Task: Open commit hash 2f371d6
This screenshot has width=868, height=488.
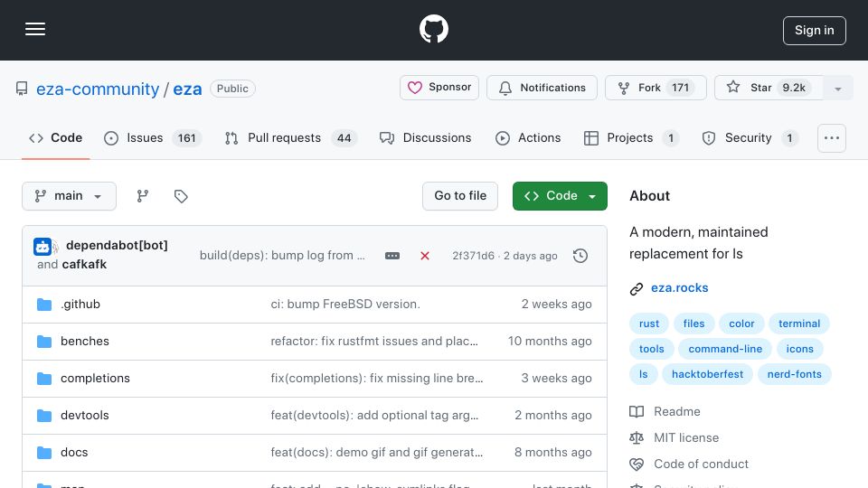Action: point(473,256)
